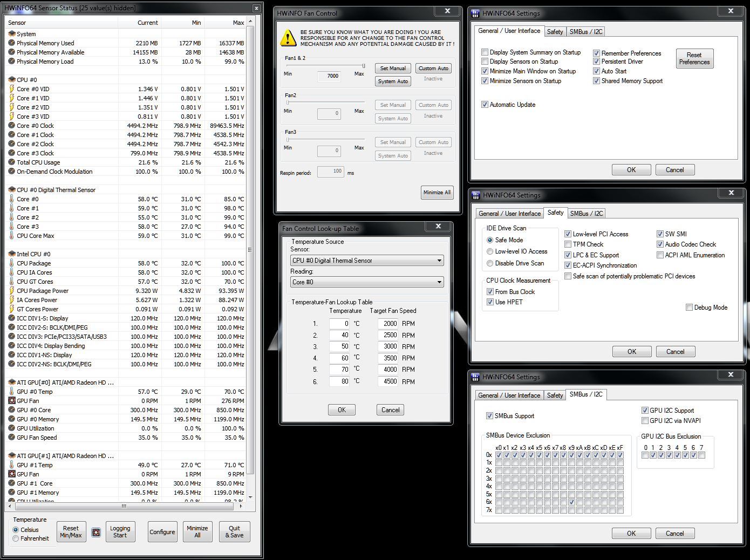Click the Fan2 speed slider
This screenshot has height=560, width=750.
click(x=326, y=102)
